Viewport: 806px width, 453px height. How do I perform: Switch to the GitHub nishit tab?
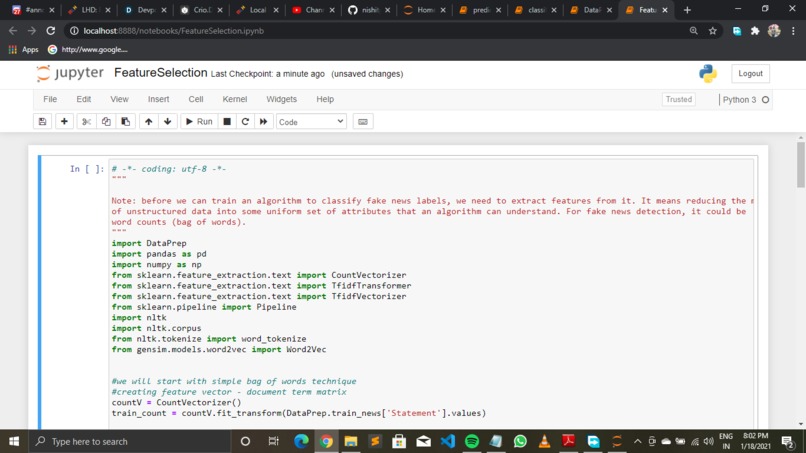369,10
